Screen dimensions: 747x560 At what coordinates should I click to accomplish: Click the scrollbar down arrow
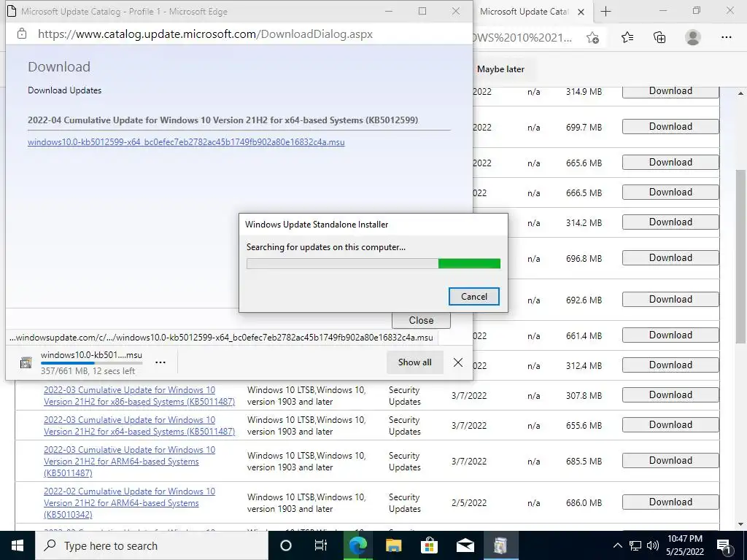point(740,524)
